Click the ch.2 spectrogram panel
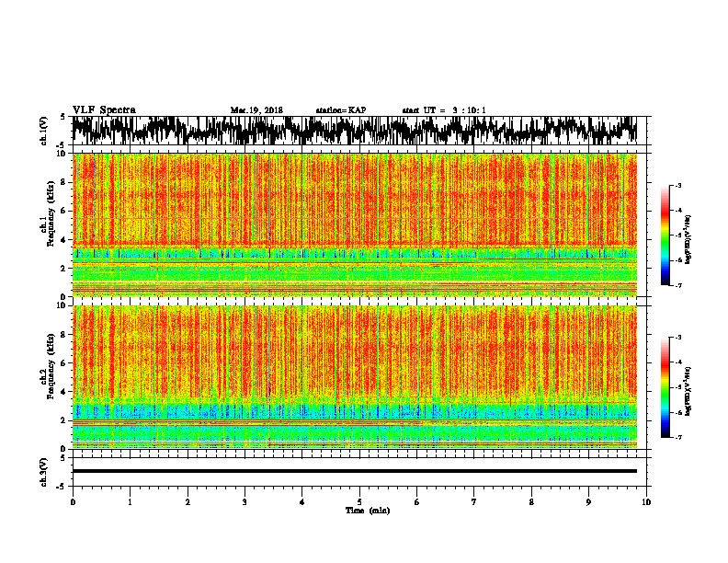 click(354, 377)
